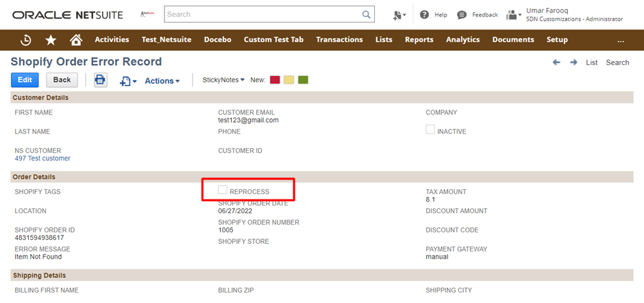Open the Transactions menu

click(339, 40)
